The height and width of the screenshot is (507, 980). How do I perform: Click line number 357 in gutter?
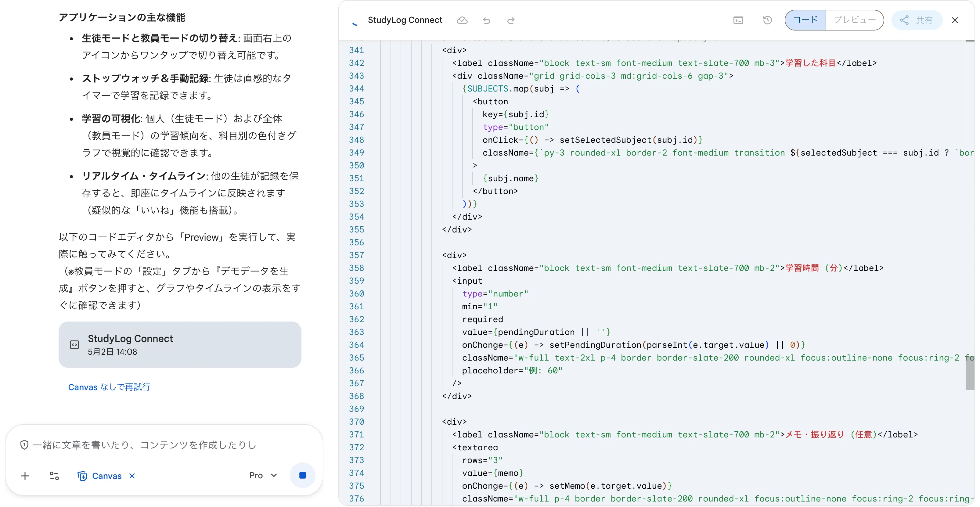click(x=356, y=255)
